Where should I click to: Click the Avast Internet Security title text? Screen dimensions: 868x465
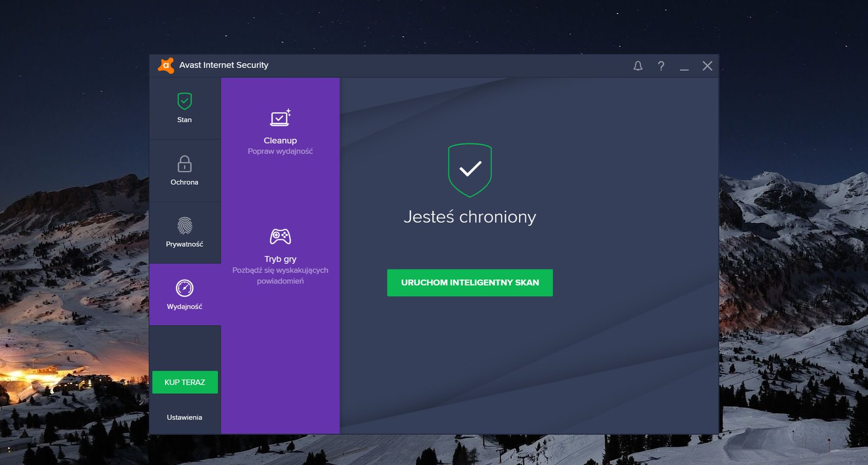pyautogui.click(x=224, y=65)
